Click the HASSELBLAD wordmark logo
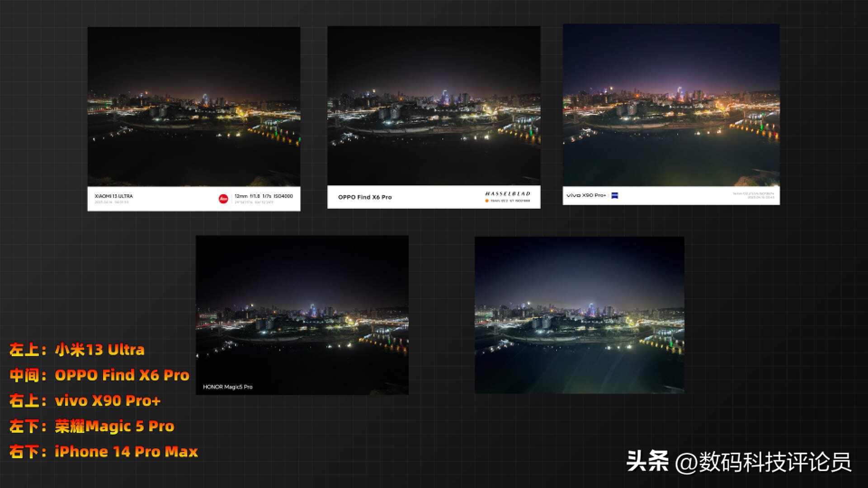The image size is (868, 488). point(507,193)
